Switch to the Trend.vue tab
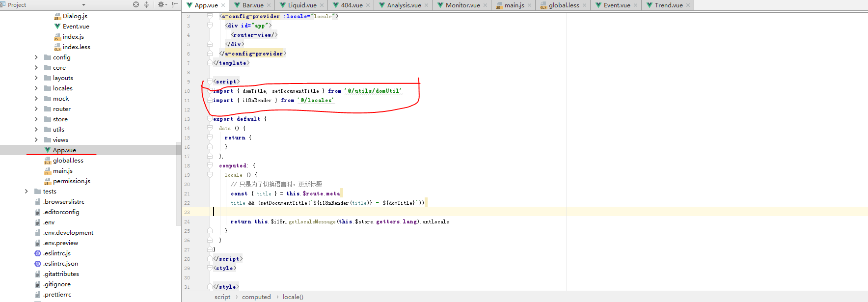This screenshot has height=302, width=868. pyautogui.click(x=668, y=5)
